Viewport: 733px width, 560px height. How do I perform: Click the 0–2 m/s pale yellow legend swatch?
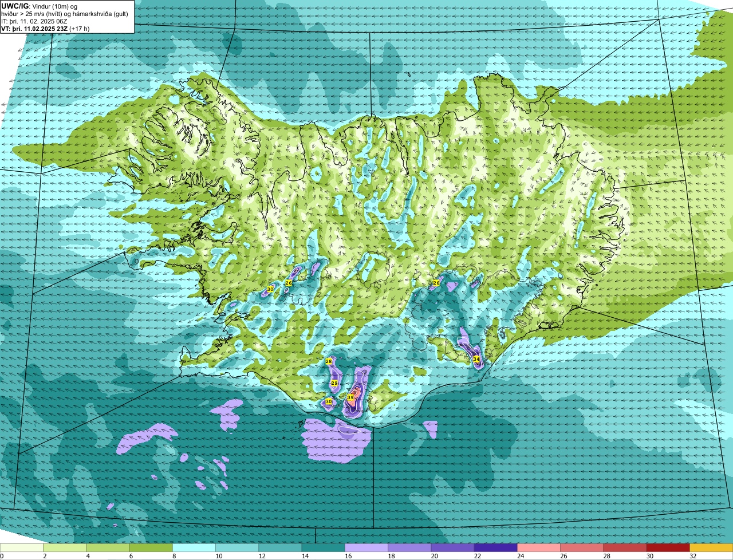[22, 548]
